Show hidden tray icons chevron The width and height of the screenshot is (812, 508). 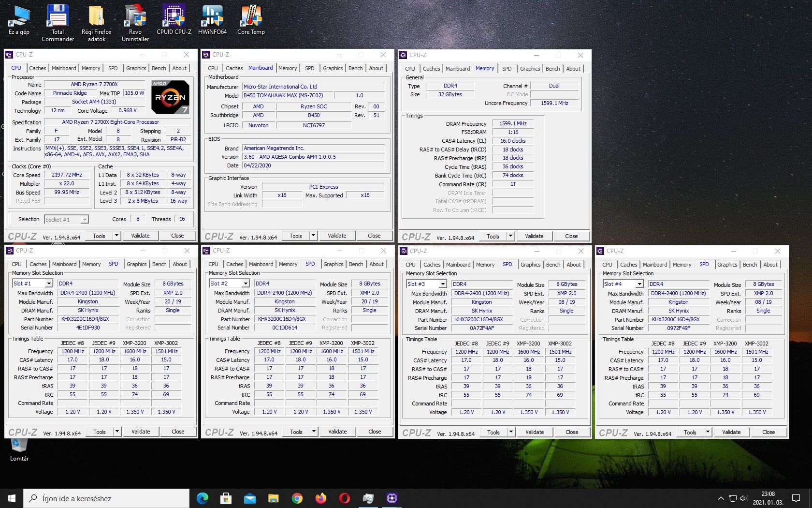tap(721, 498)
